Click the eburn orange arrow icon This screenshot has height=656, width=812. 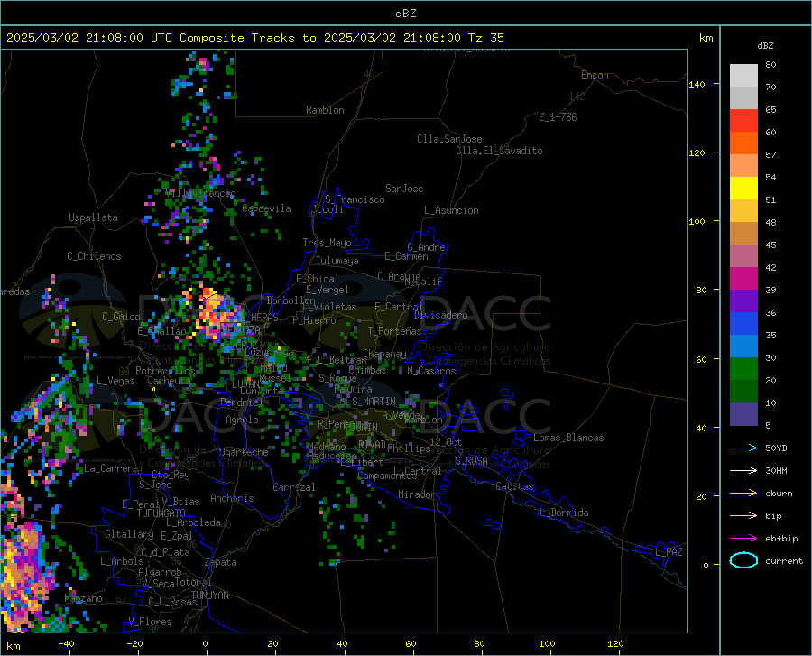[743, 493]
